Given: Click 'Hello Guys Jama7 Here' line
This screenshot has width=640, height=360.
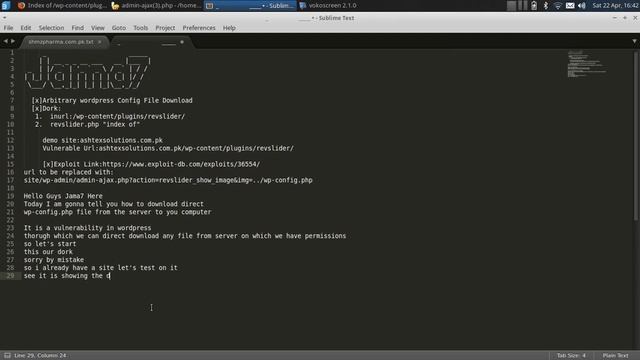Looking at the screenshot, I should point(63,196).
